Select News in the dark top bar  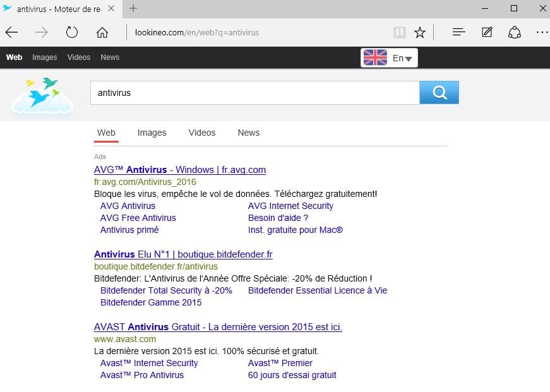tap(110, 57)
